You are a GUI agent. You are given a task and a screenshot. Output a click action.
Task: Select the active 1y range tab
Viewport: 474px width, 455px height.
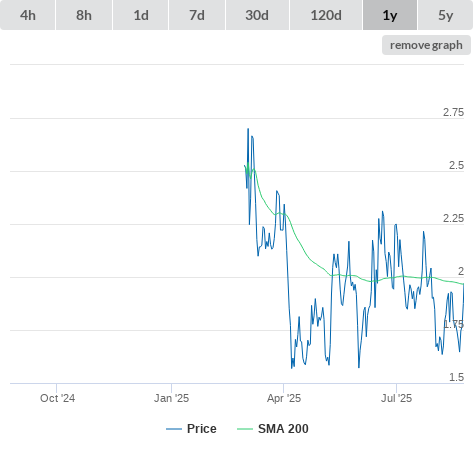click(390, 15)
